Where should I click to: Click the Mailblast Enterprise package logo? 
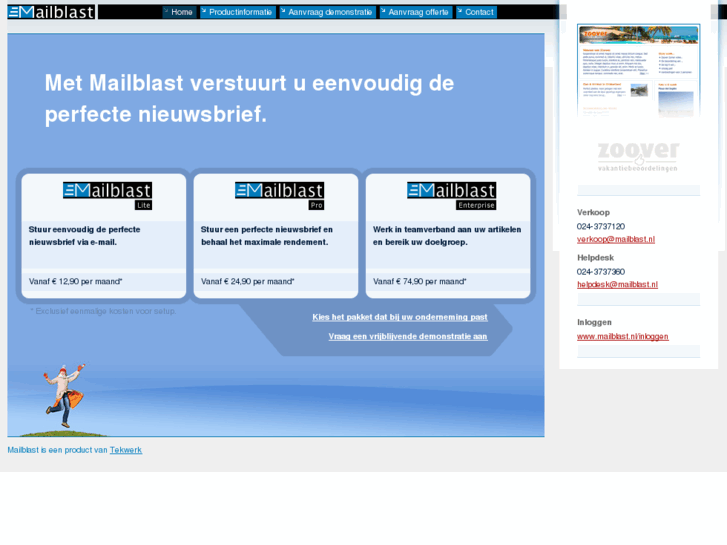(452, 196)
